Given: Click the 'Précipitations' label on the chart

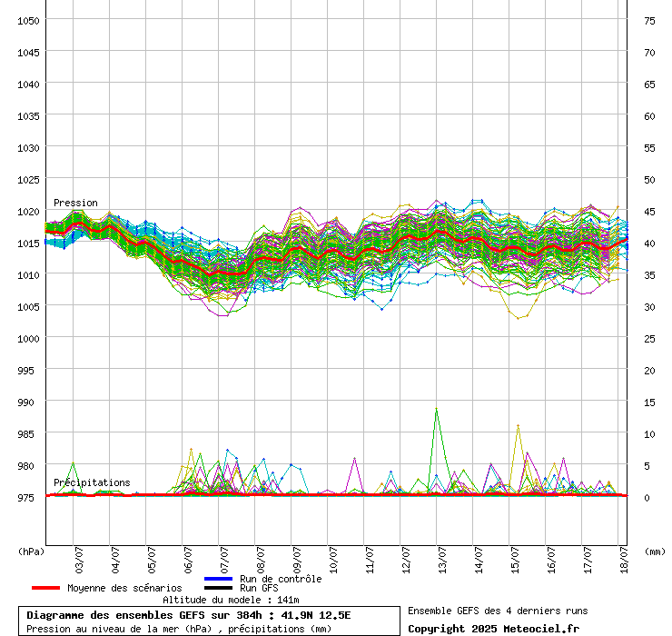Looking at the screenshot, I should pyautogui.click(x=92, y=482).
